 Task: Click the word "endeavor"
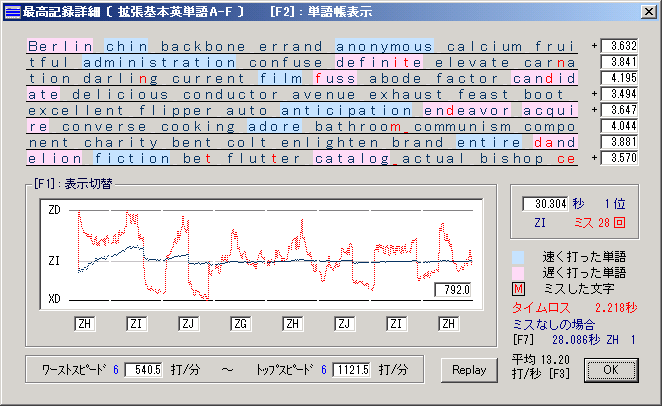[467, 111]
